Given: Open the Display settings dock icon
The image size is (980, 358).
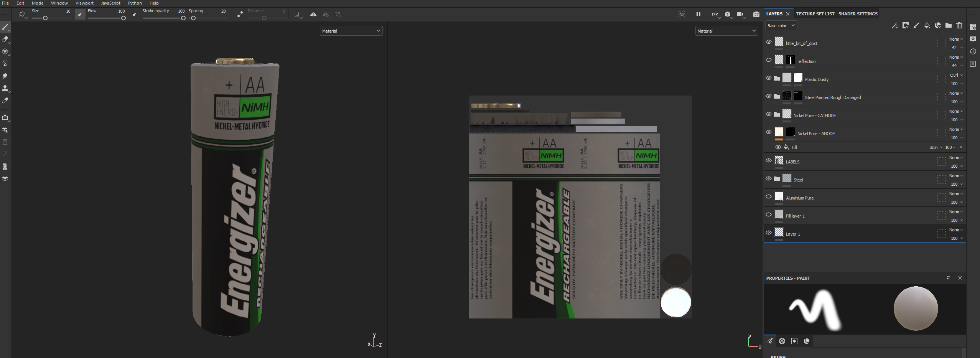Looking at the screenshot, I should point(973,39).
